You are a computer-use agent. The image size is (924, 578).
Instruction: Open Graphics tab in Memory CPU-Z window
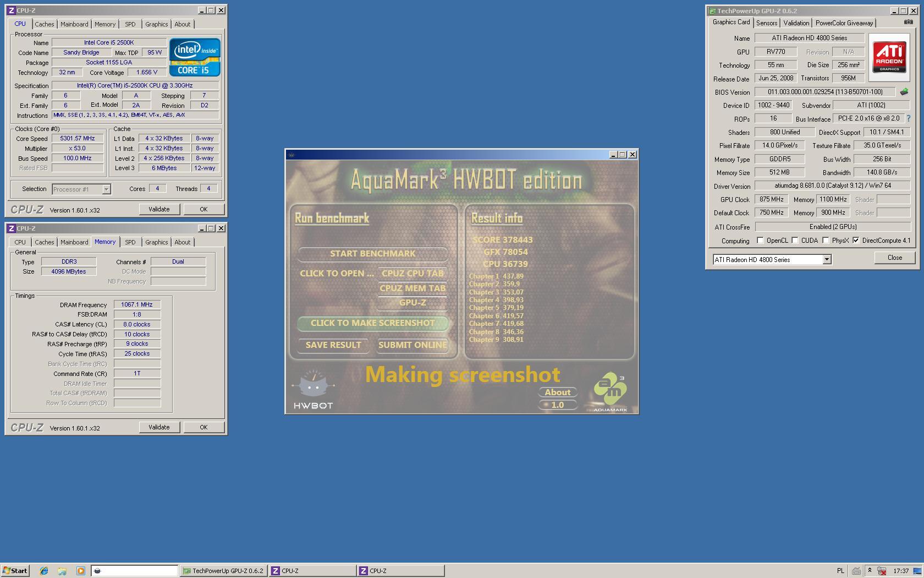157,242
